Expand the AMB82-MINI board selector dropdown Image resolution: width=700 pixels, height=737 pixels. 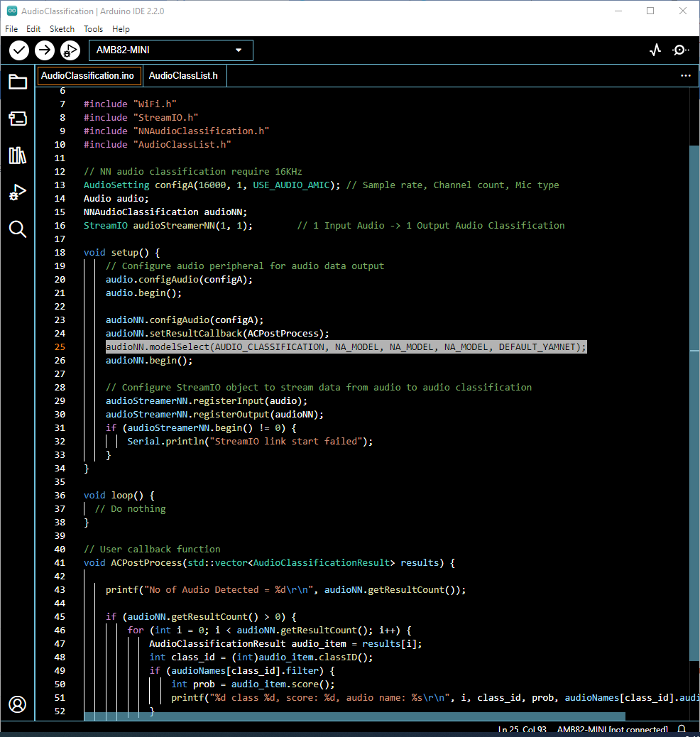tap(170, 50)
